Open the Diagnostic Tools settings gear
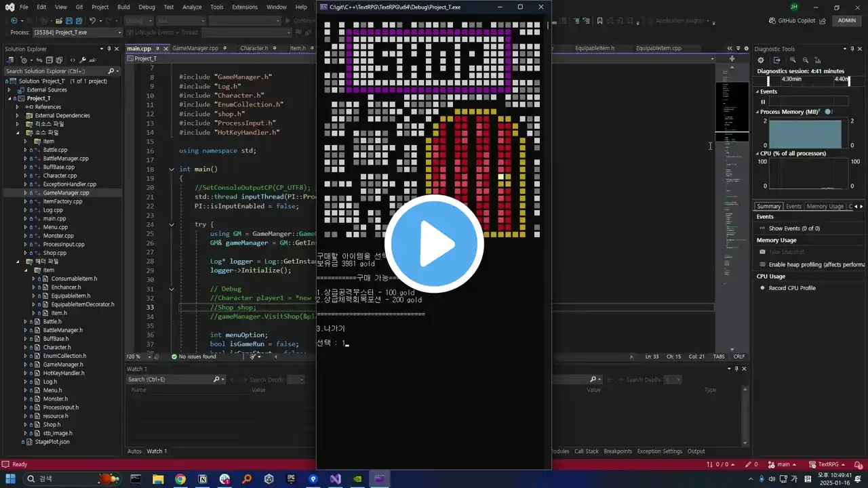 [760, 60]
